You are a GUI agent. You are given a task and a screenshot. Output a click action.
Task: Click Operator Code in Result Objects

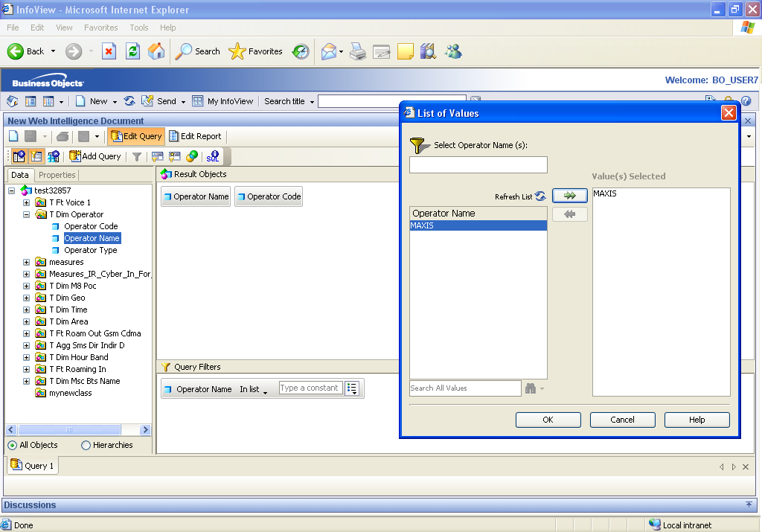coord(269,196)
